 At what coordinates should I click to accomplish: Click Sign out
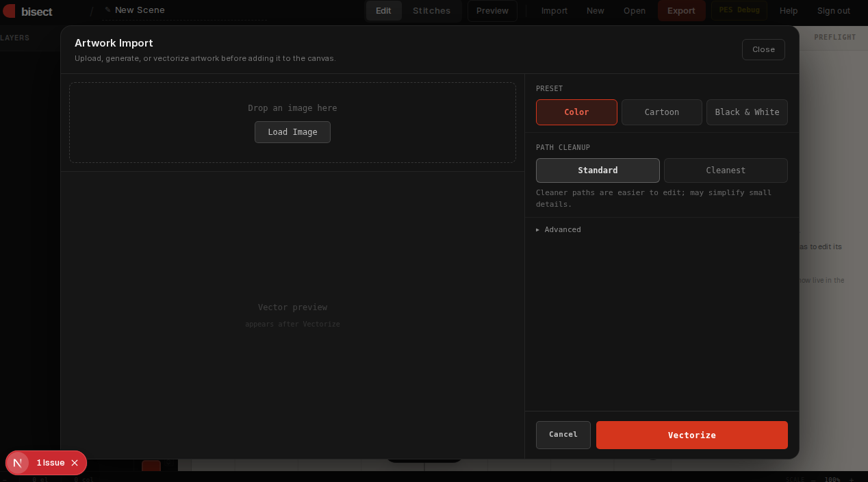834,10
